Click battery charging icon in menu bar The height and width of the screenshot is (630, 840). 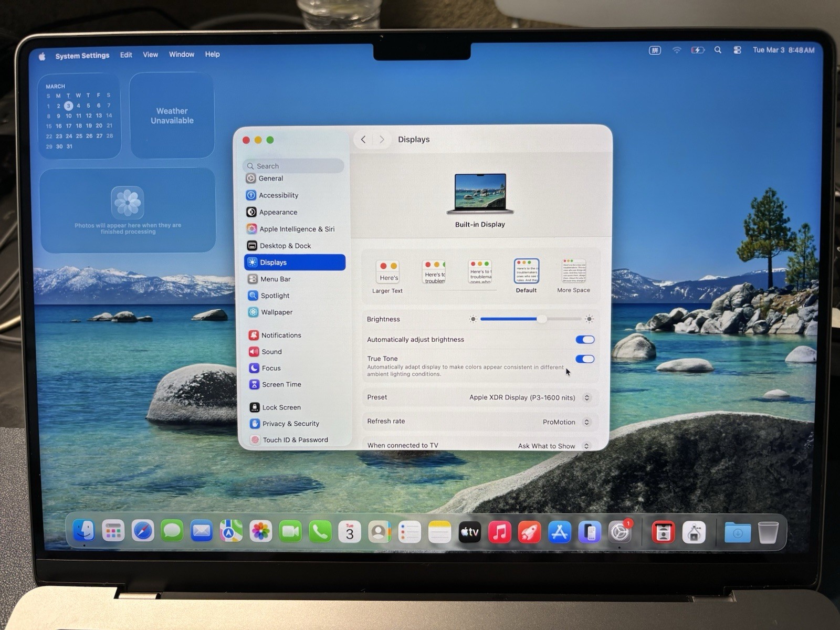click(698, 50)
